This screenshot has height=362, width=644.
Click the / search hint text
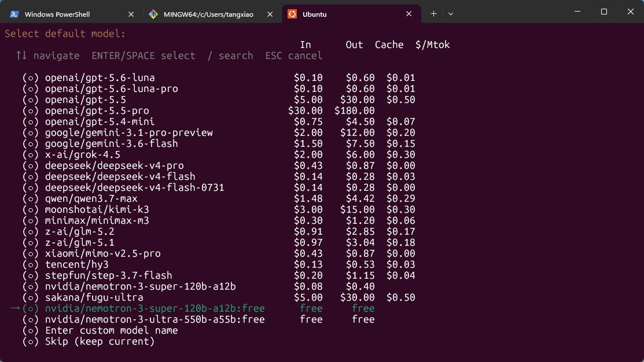pos(230,56)
